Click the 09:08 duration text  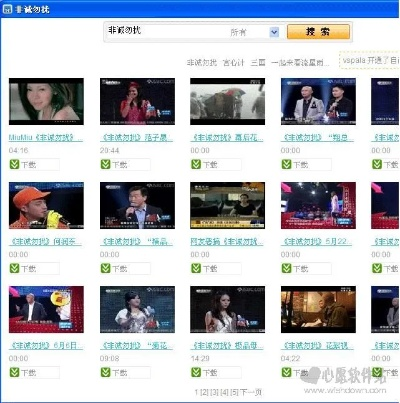point(110,359)
